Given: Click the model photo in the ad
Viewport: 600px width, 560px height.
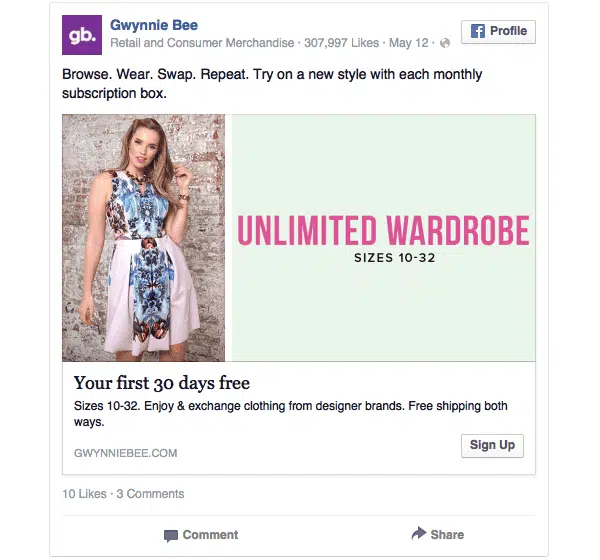Looking at the screenshot, I should tap(143, 238).
